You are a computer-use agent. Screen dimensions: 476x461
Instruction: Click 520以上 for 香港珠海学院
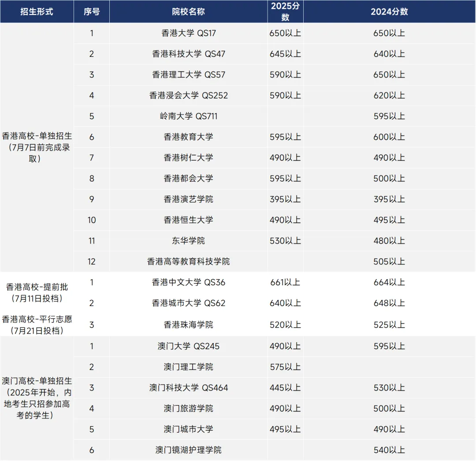click(x=285, y=325)
